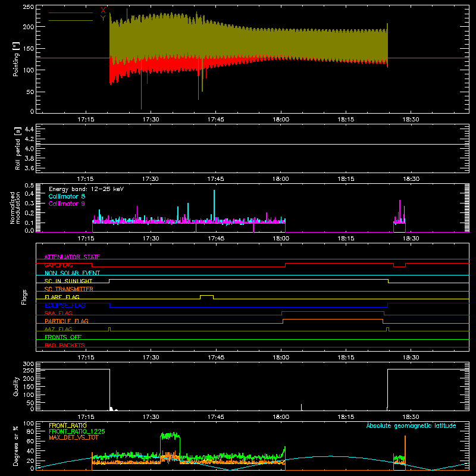Viewport: 476px width, 476px height.
Task: Click the 18:30 label under Flags plot
Action: tap(411, 358)
